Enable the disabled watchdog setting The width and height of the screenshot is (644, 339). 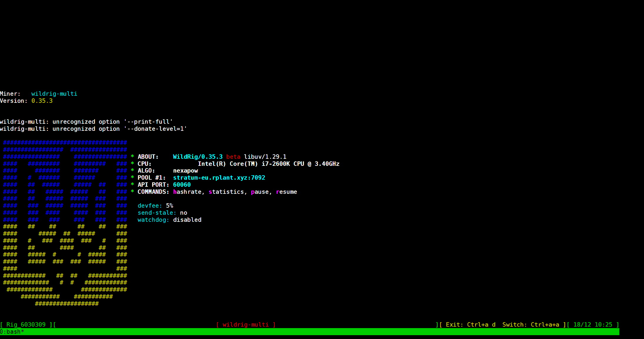pyautogui.click(x=187, y=220)
